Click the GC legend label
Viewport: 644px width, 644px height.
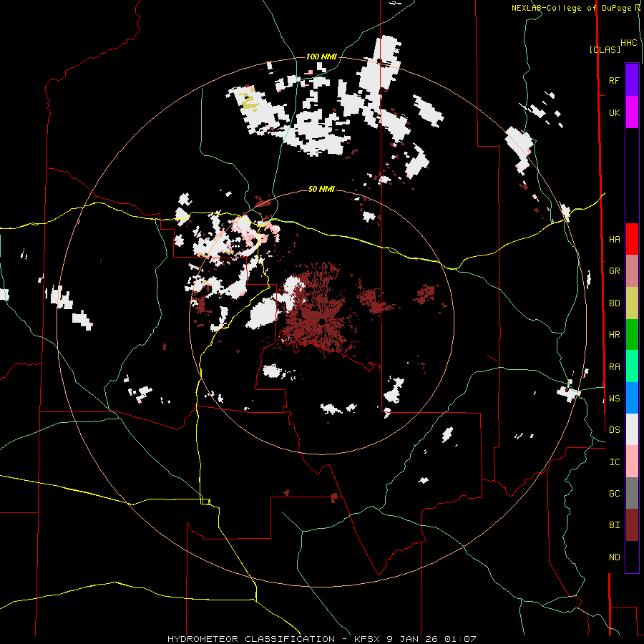point(614,494)
